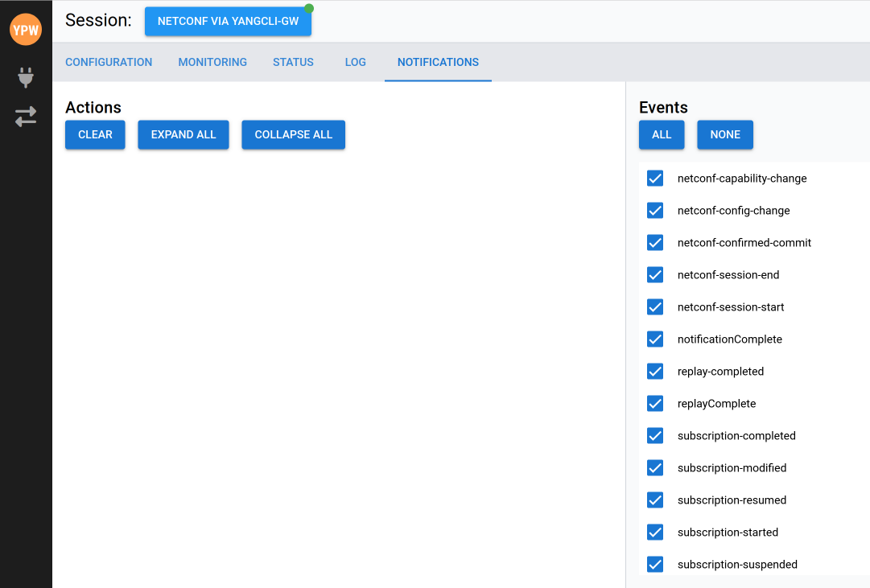Switch to the Monitoring tab
Image resolution: width=870 pixels, height=588 pixels.
(x=212, y=62)
